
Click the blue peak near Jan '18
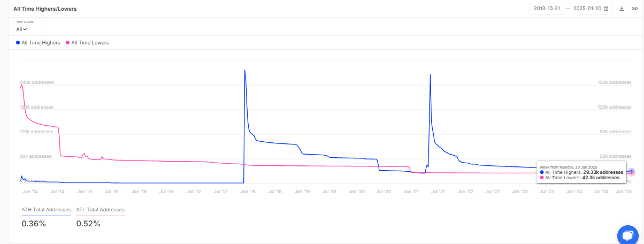click(244, 70)
